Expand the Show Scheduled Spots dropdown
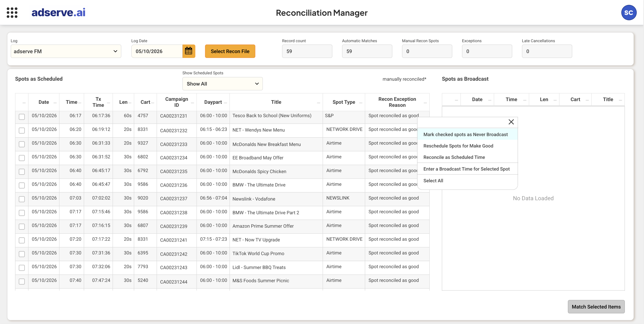The image size is (644, 324). [222, 84]
